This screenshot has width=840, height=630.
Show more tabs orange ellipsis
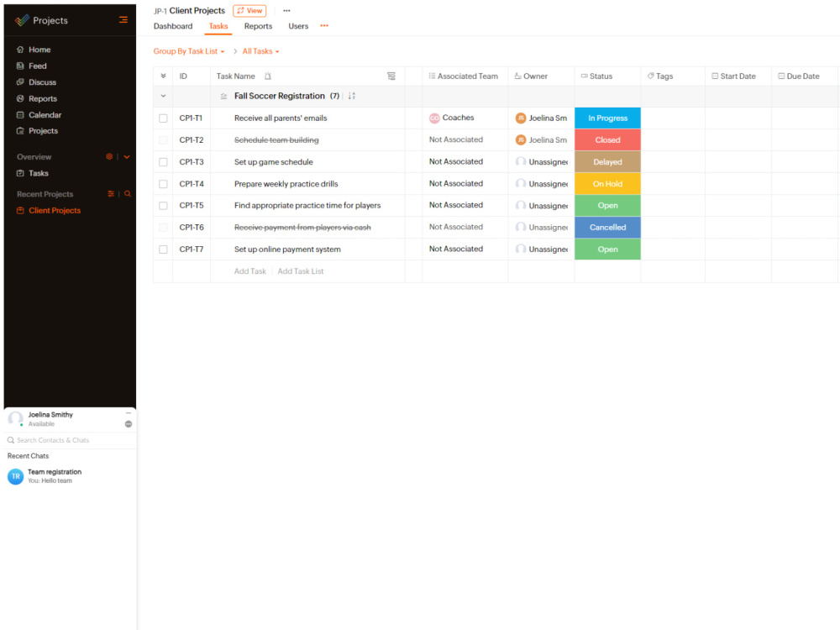(x=324, y=26)
